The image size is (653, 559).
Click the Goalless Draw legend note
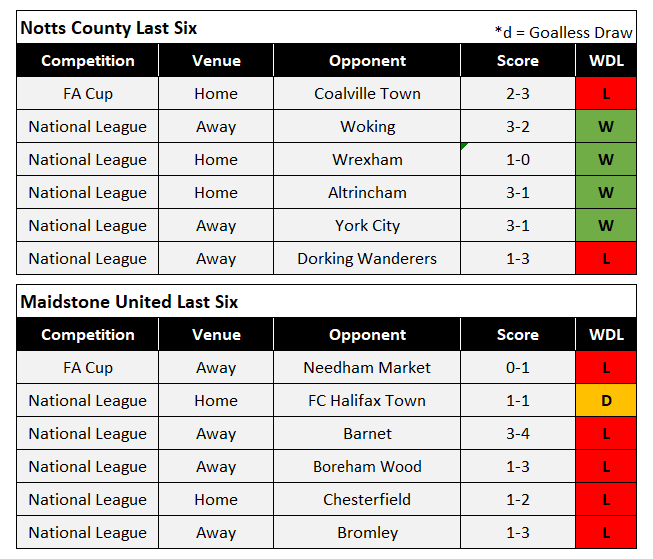point(564,31)
